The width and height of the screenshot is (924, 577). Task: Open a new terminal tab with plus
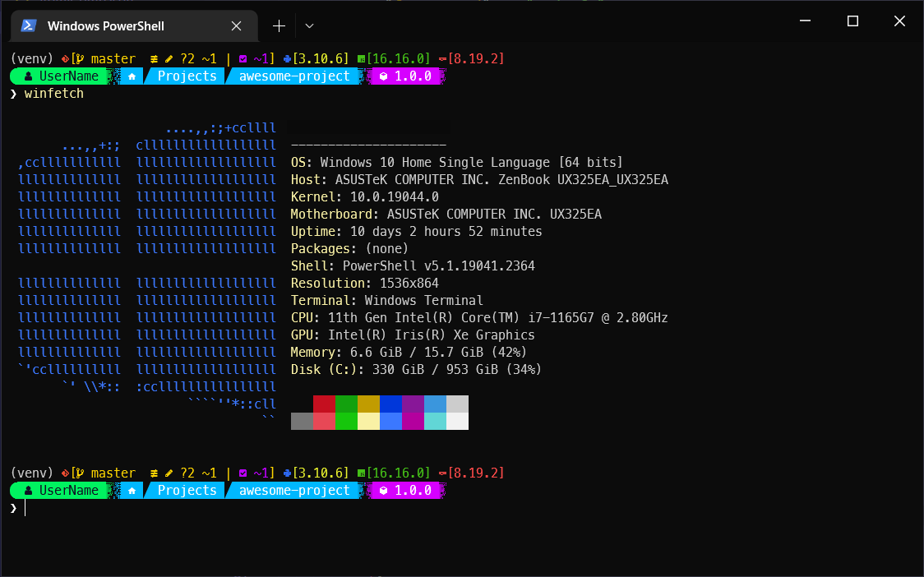click(279, 26)
